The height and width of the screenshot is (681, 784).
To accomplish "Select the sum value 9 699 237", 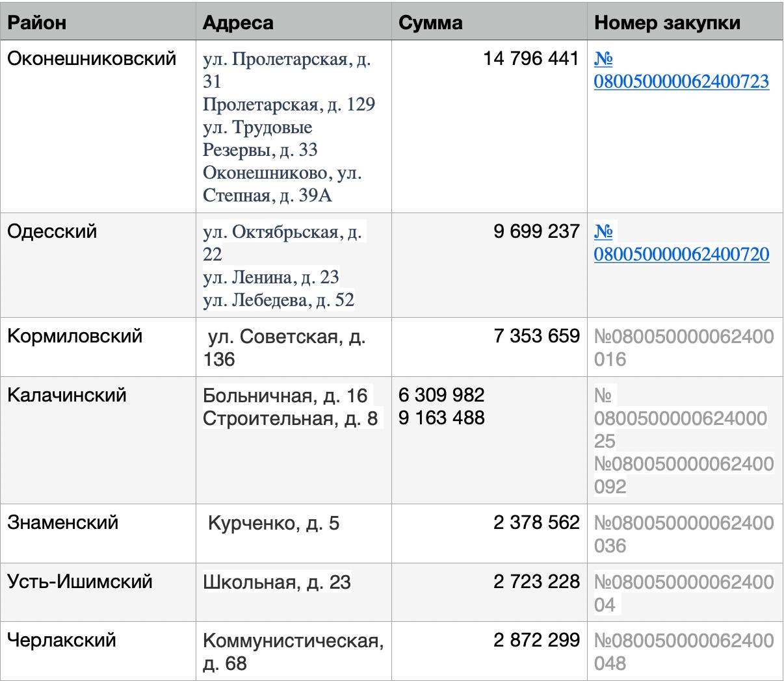I will tap(536, 231).
